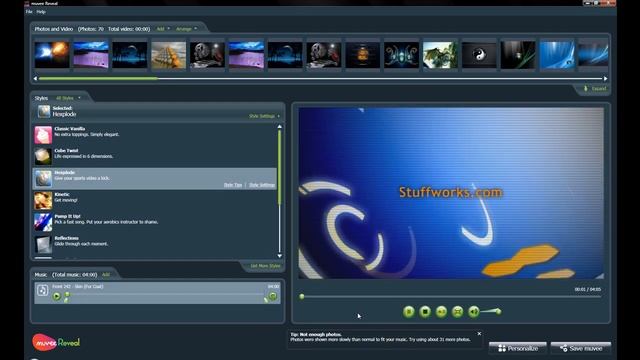Click the video preview image
This screenshot has width=640, height=360.
pos(451,193)
